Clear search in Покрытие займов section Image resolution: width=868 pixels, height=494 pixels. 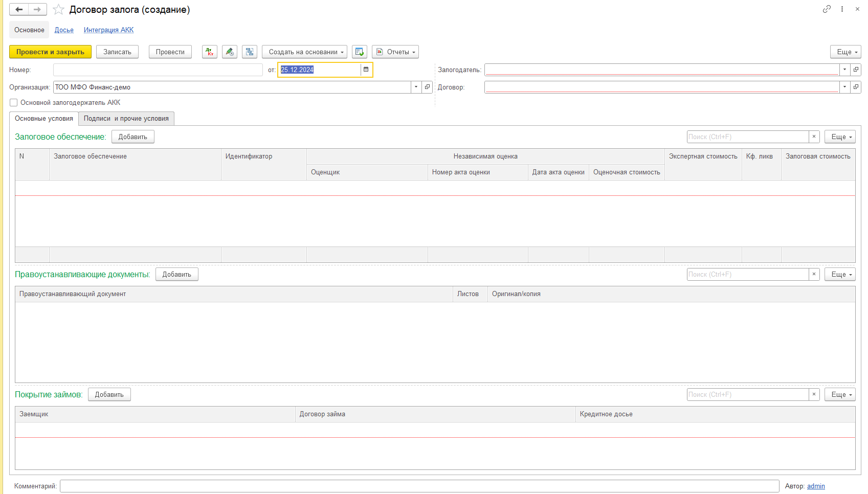click(814, 394)
